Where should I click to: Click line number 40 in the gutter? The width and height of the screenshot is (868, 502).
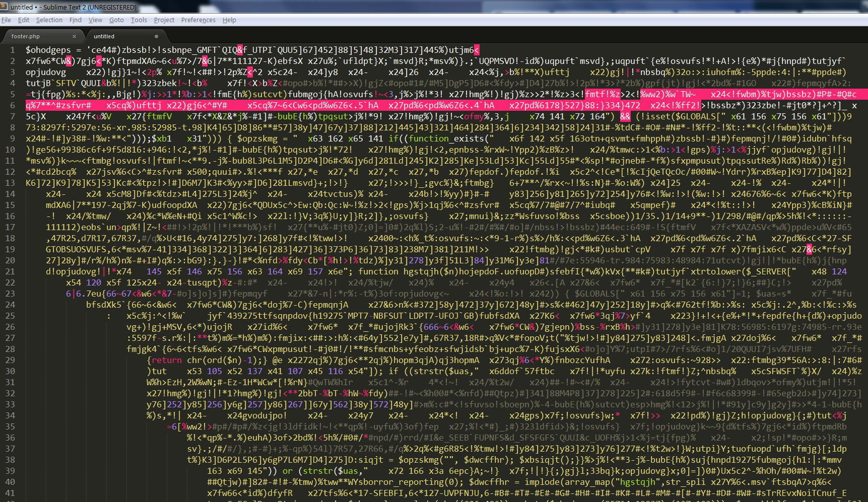point(10,482)
